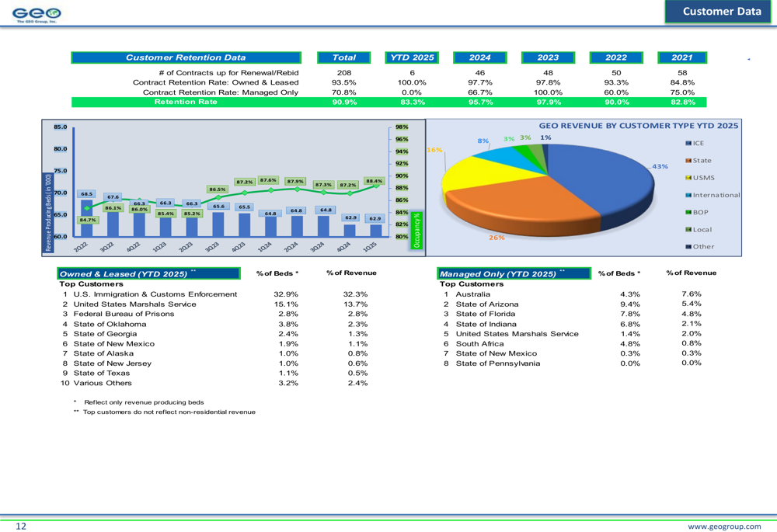Click the 90.9% total retention rate

[x=344, y=102]
